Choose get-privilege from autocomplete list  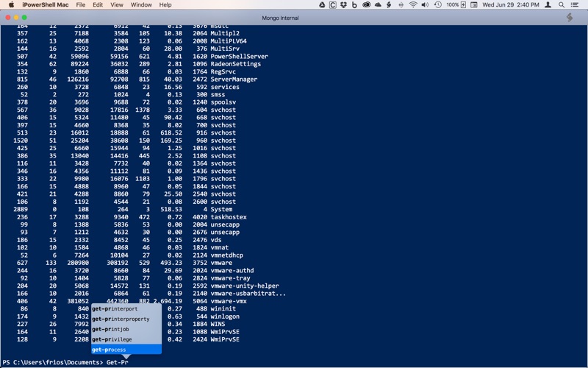point(125,339)
